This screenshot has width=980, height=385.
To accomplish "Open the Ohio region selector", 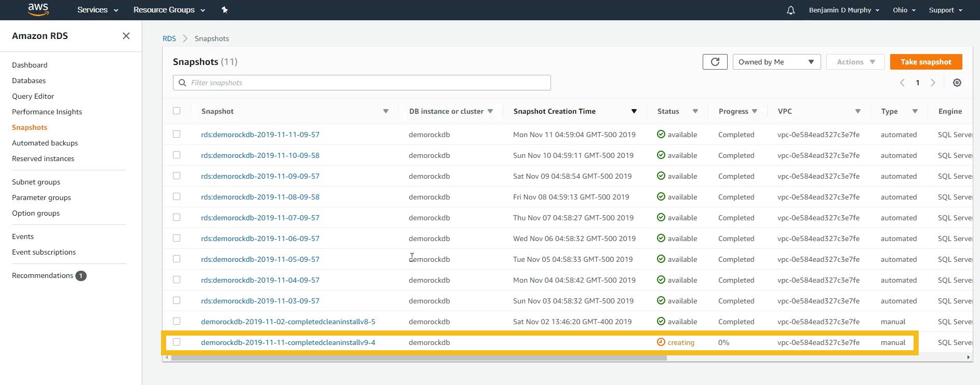I will tap(904, 10).
